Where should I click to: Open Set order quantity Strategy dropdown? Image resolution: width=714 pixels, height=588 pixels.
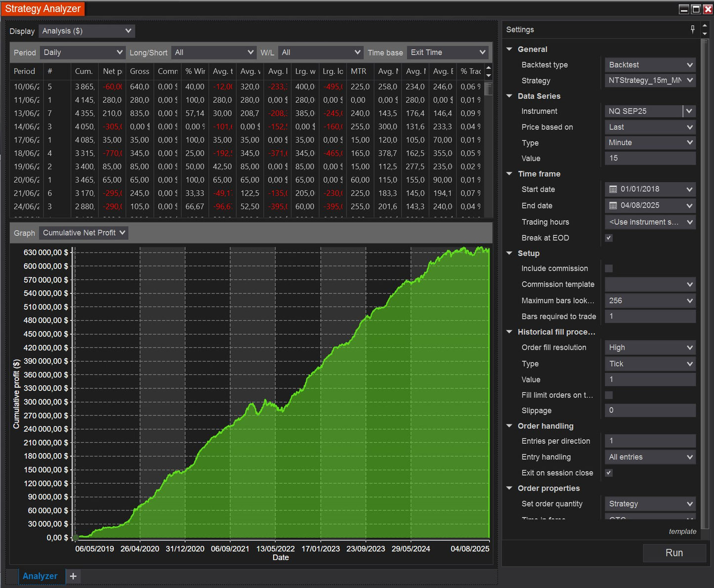tap(650, 504)
